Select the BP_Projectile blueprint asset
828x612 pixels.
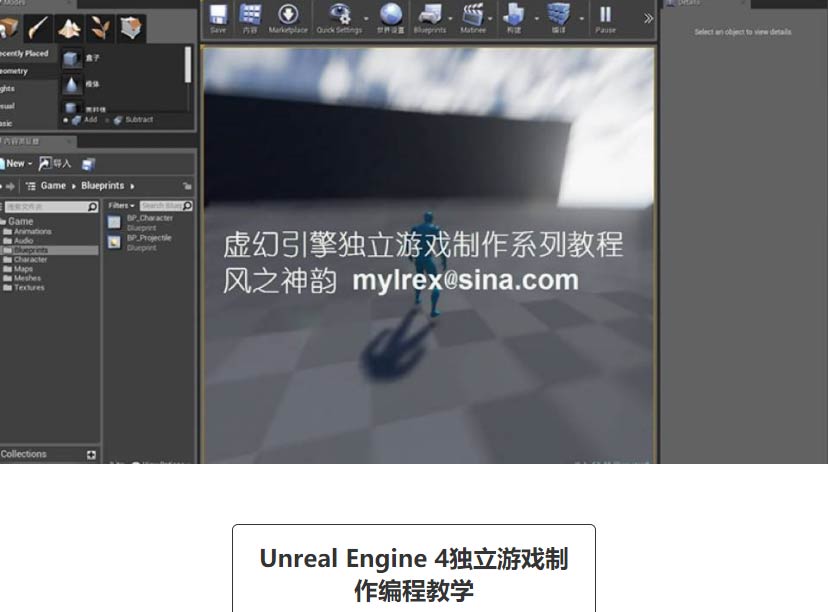tap(140, 242)
